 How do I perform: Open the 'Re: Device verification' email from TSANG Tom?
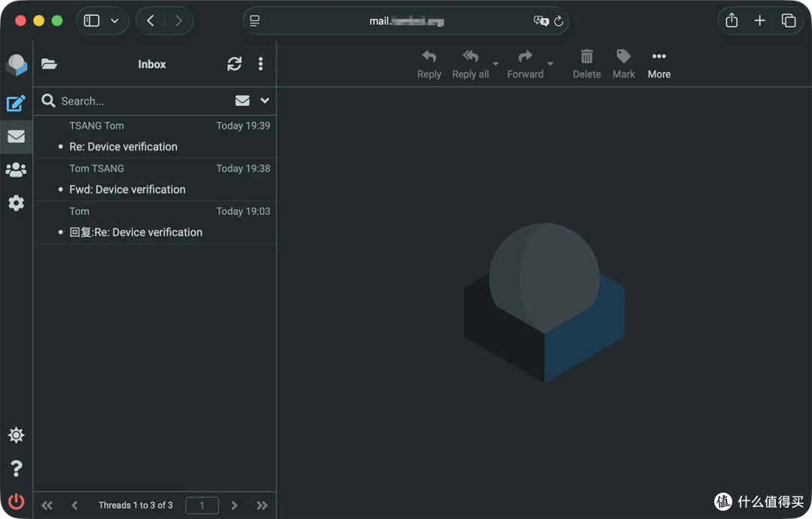point(155,137)
